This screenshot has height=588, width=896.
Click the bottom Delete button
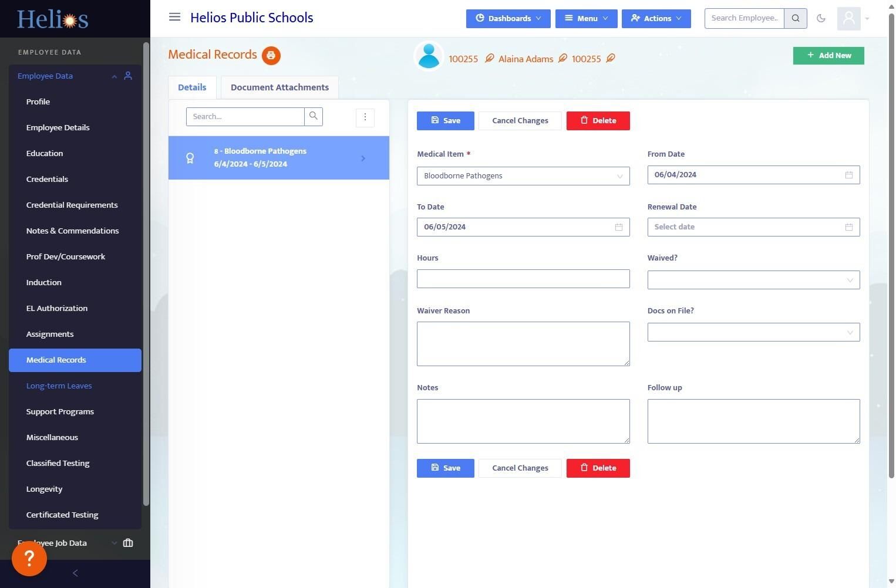598,468
